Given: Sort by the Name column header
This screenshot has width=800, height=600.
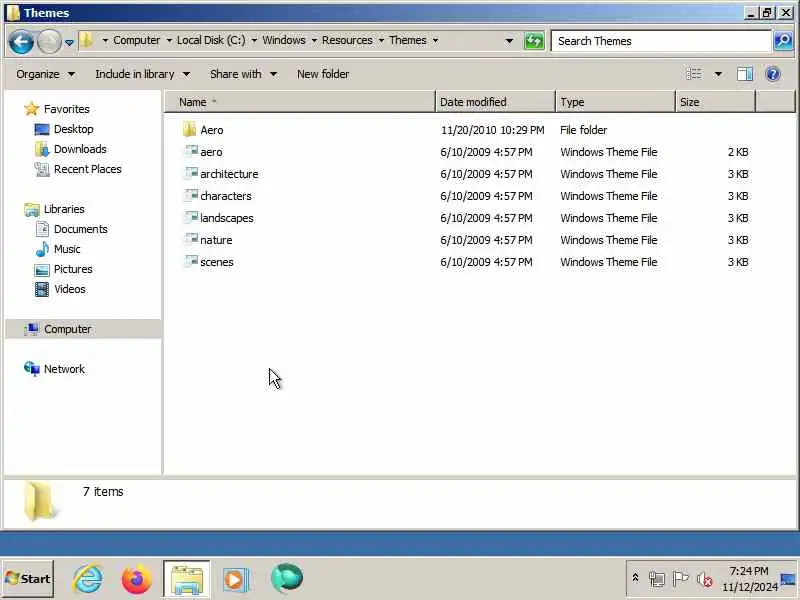Looking at the screenshot, I should click(x=299, y=102).
